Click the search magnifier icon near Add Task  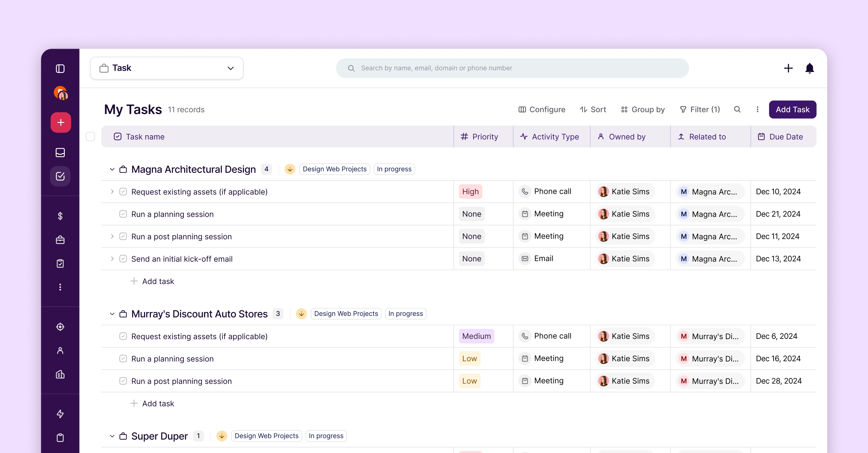pyautogui.click(x=737, y=109)
